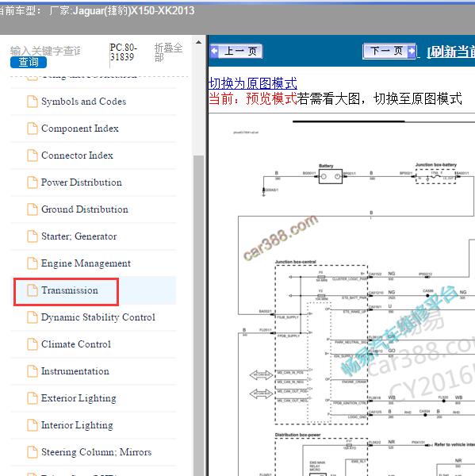The height and width of the screenshot is (476, 475).
Task: Click page icon beside Ground Distribution
Action: point(33,209)
